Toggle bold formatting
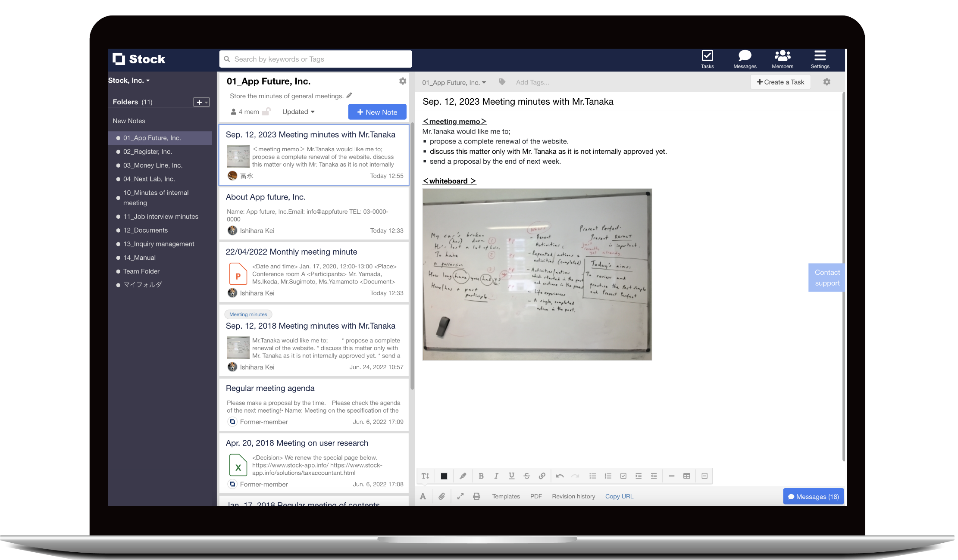 481,476
